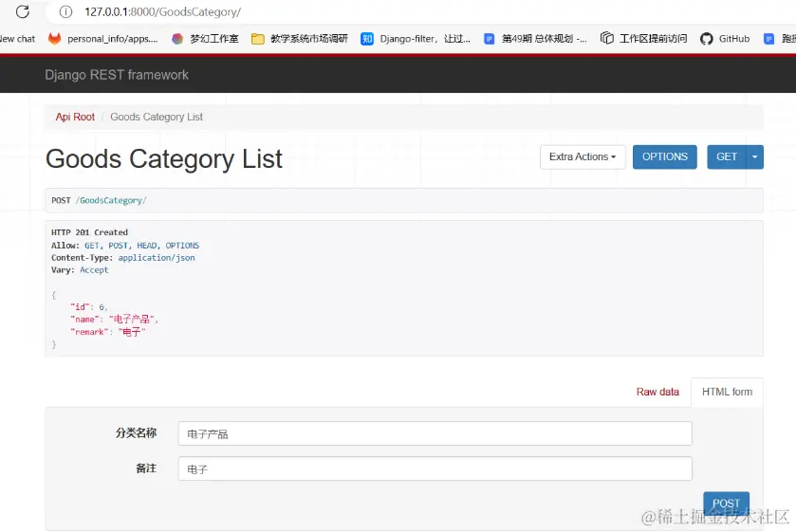
Task: Switch to the Raw data tab
Action: (x=657, y=392)
